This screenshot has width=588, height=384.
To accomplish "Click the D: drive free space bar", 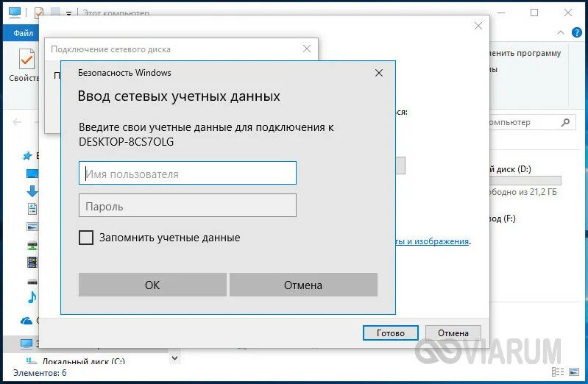I will 525,181.
